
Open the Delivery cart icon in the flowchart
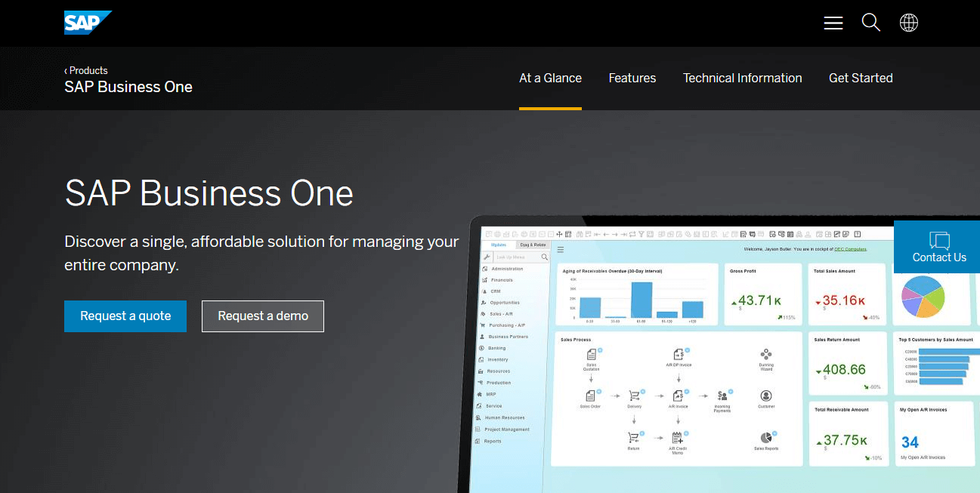[x=634, y=395]
